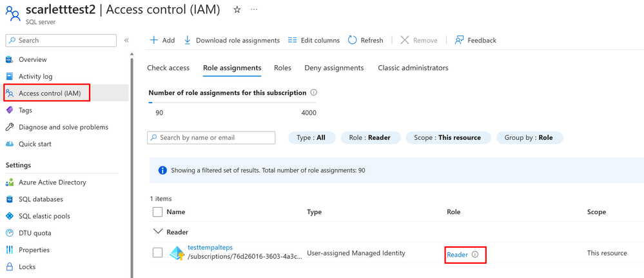This screenshot has height=278, width=644.
Task: Click Download role assignments
Action: pos(231,40)
